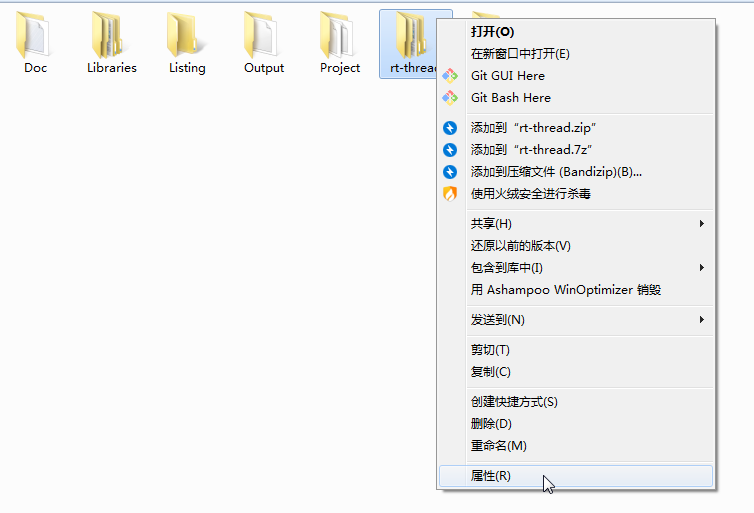The height and width of the screenshot is (513, 754).
Task: Select the Doc folder icon
Action: pos(33,35)
